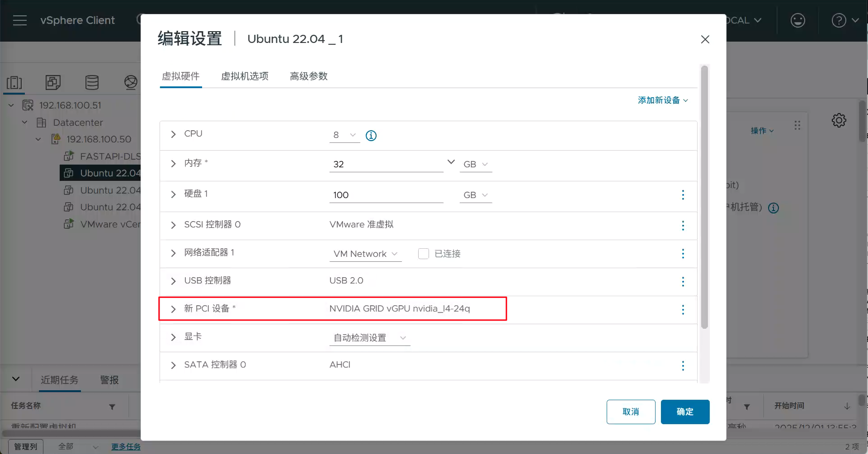Click the 确定 button

[x=684, y=412]
